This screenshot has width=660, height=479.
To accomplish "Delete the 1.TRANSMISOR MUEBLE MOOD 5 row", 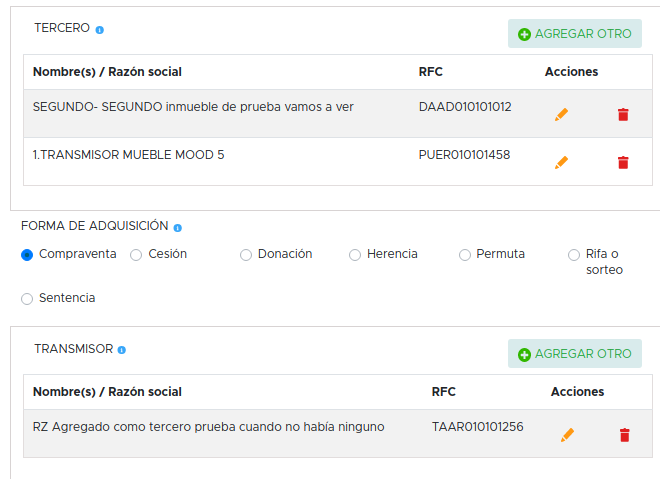I will [623, 162].
